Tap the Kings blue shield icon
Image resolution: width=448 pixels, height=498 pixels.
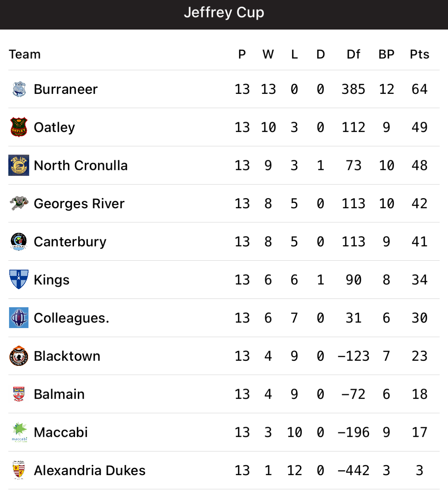pyautogui.click(x=19, y=279)
